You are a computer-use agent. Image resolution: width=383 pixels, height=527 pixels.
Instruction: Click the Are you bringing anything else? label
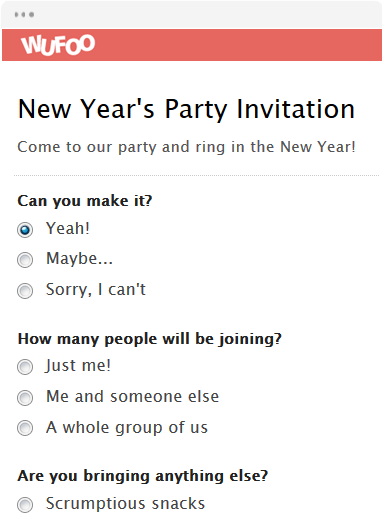click(x=143, y=476)
